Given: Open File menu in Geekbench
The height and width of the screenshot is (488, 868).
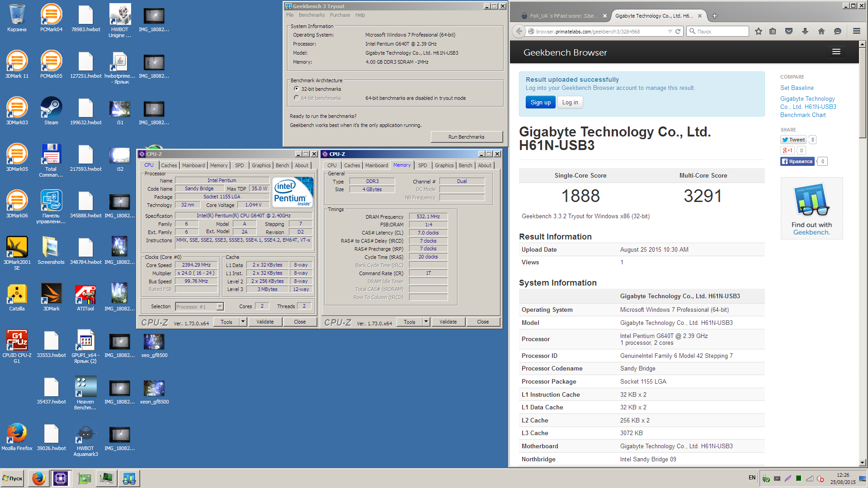Looking at the screenshot, I should point(290,15).
